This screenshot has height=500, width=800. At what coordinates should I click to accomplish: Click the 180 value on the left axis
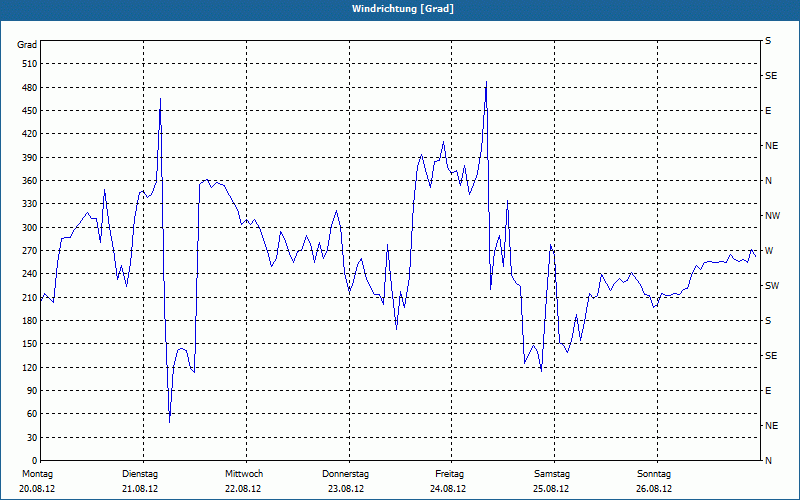click(x=30, y=321)
